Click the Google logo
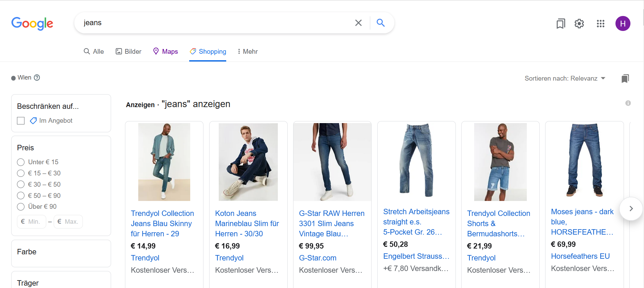The image size is (644, 288). [x=32, y=23]
